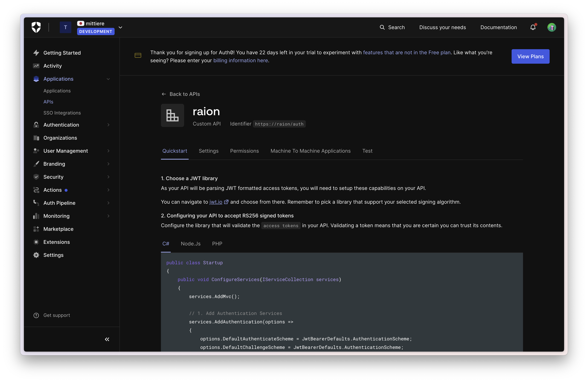This screenshot has width=588, height=382.
Task: Expand the Security sidebar section
Action: coord(108,177)
